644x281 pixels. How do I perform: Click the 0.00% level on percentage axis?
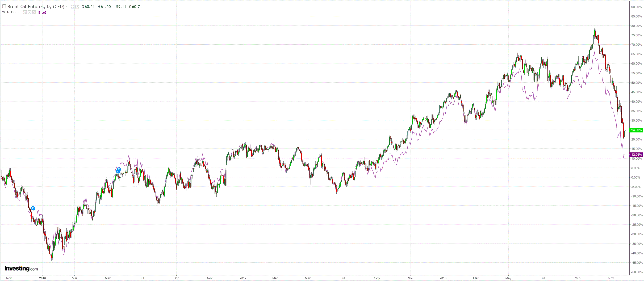click(635, 177)
